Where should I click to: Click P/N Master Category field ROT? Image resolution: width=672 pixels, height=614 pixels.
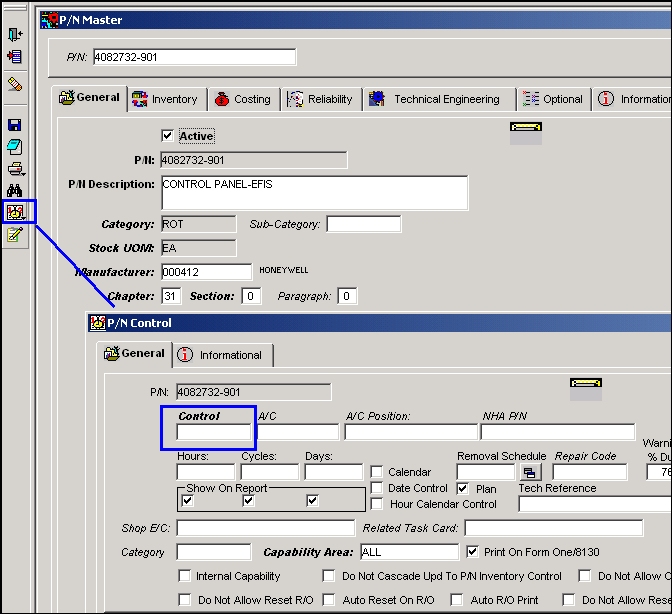click(199, 224)
